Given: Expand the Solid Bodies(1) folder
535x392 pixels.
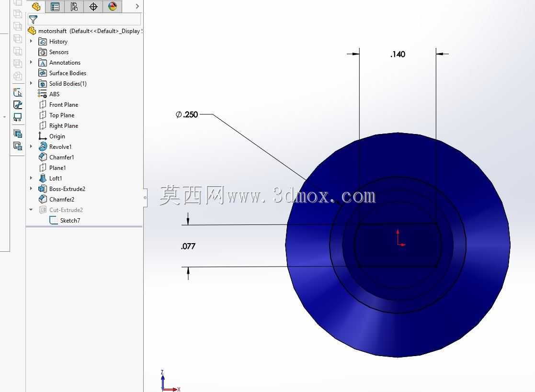Looking at the screenshot, I should pyautogui.click(x=31, y=83).
